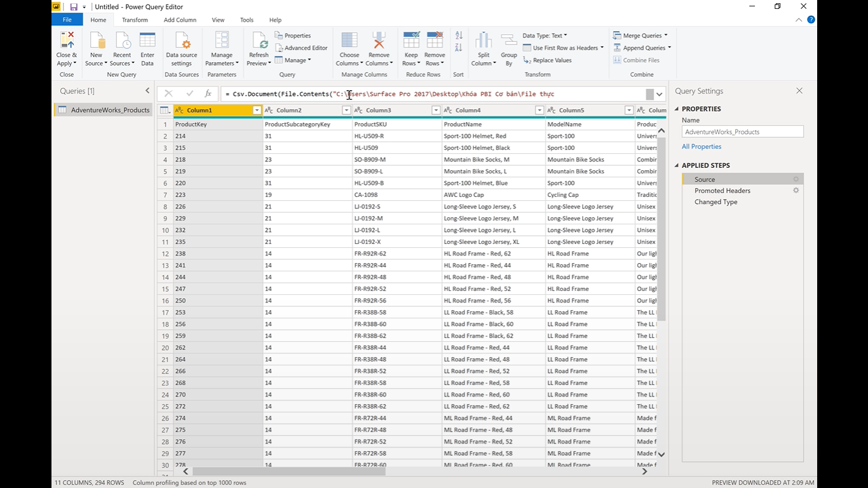
Task: Open query Properties in ribbon
Action: click(293, 36)
